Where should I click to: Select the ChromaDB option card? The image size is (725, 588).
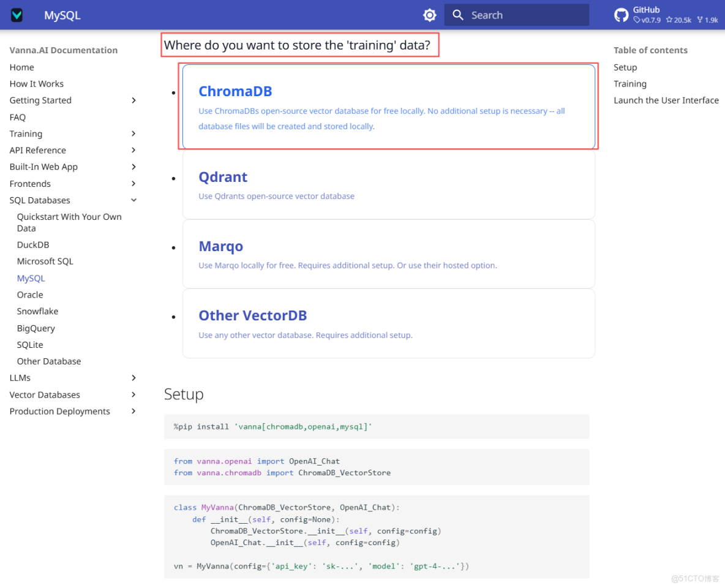click(x=388, y=107)
